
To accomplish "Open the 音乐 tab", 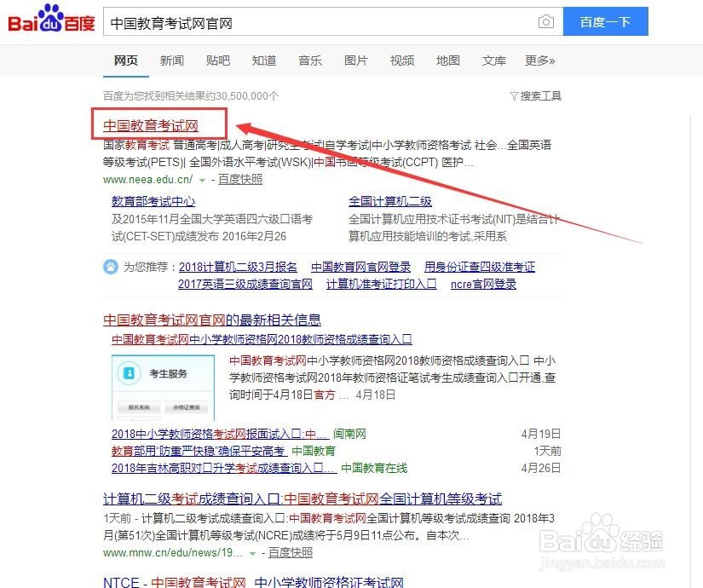I will 310,61.
